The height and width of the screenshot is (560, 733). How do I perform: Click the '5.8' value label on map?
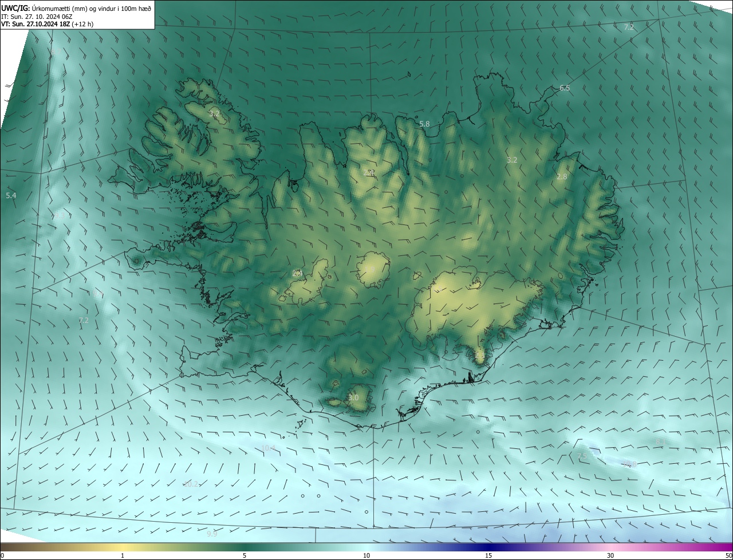click(424, 124)
